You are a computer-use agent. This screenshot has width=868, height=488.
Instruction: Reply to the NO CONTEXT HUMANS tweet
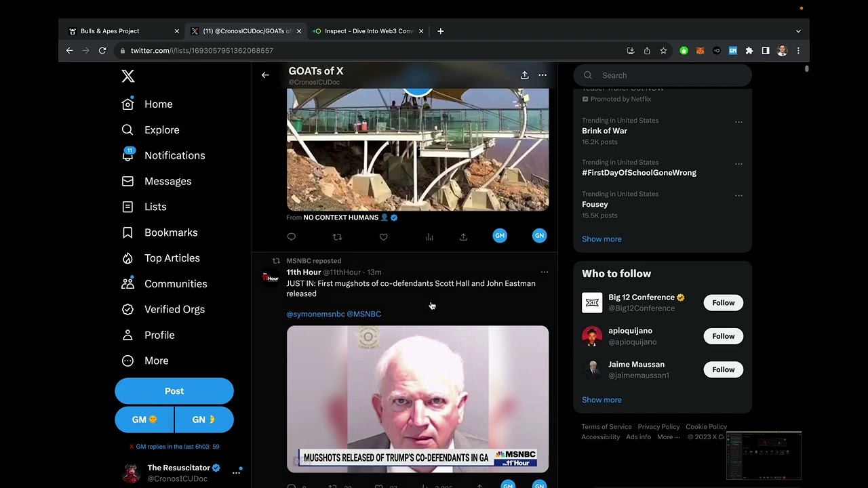pyautogui.click(x=292, y=237)
